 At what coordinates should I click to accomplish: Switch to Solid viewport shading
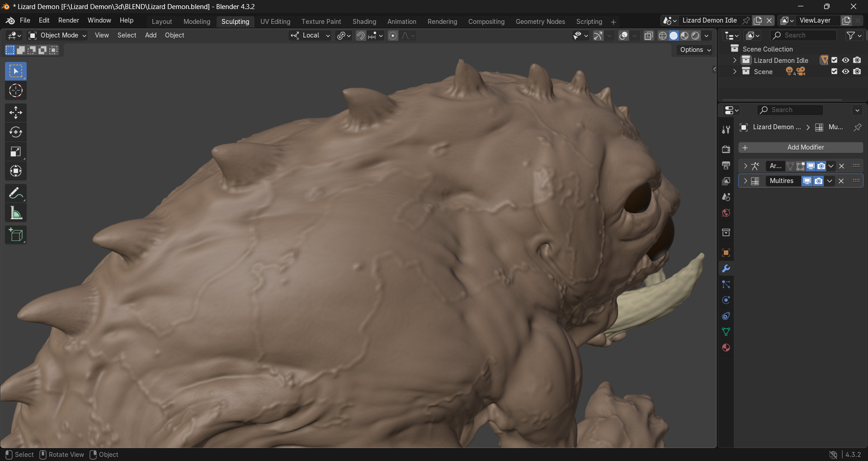pyautogui.click(x=674, y=36)
